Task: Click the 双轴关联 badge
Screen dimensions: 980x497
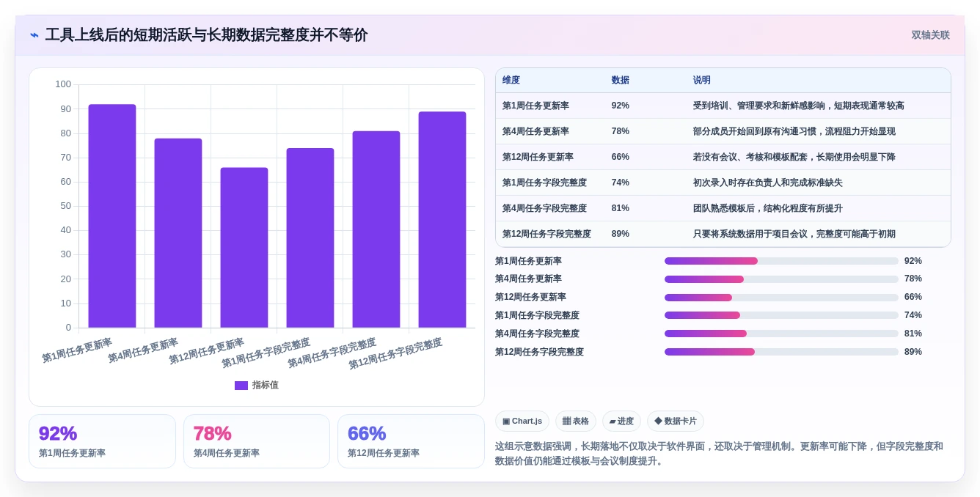Action: pyautogui.click(x=930, y=35)
